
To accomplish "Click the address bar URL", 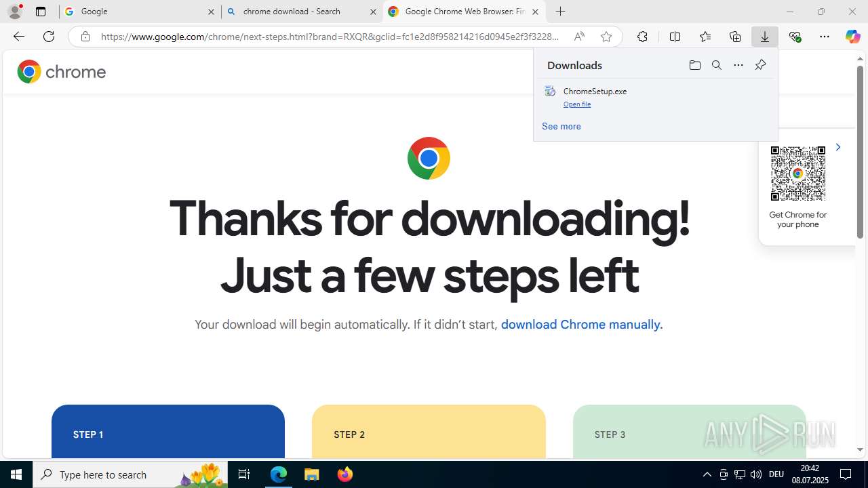I will 330,37.
